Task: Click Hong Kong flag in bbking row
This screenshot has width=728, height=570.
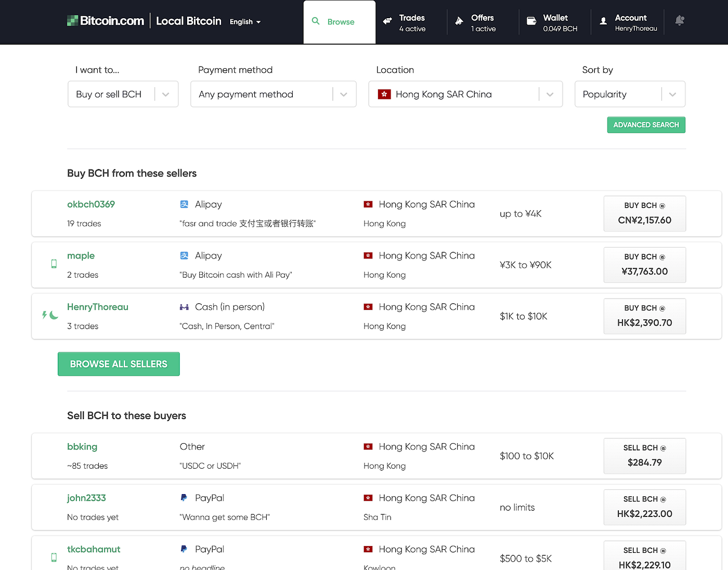Action: click(x=368, y=447)
